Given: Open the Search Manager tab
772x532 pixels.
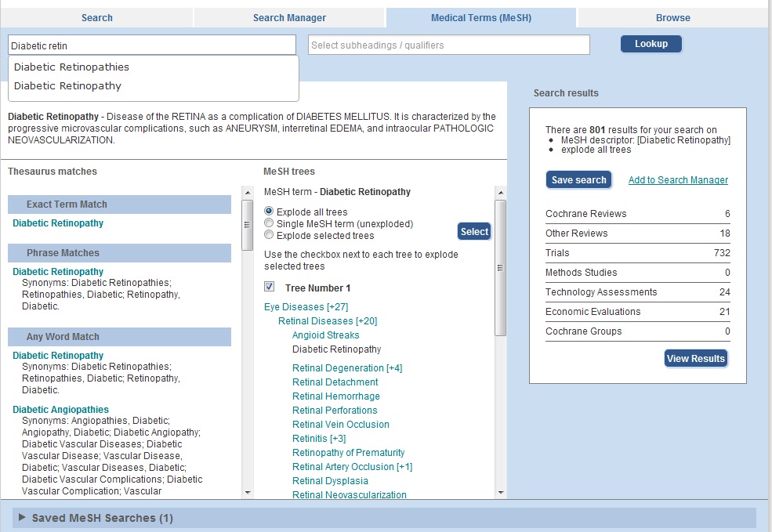Looking at the screenshot, I should pos(289,17).
